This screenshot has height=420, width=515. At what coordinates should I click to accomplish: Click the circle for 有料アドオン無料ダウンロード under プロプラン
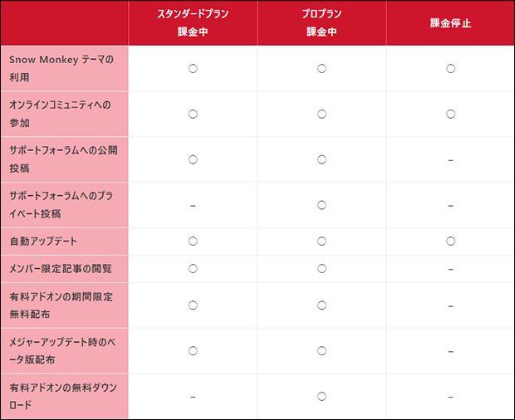pos(322,397)
